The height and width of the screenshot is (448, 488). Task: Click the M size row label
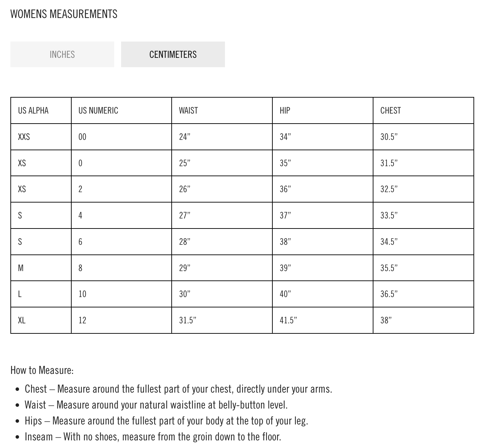(21, 268)
